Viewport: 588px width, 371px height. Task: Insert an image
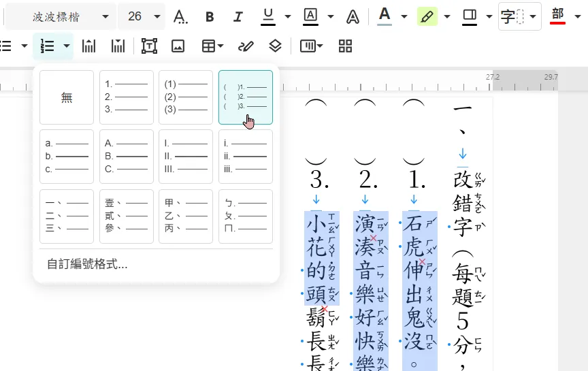[x=178, y=46]
